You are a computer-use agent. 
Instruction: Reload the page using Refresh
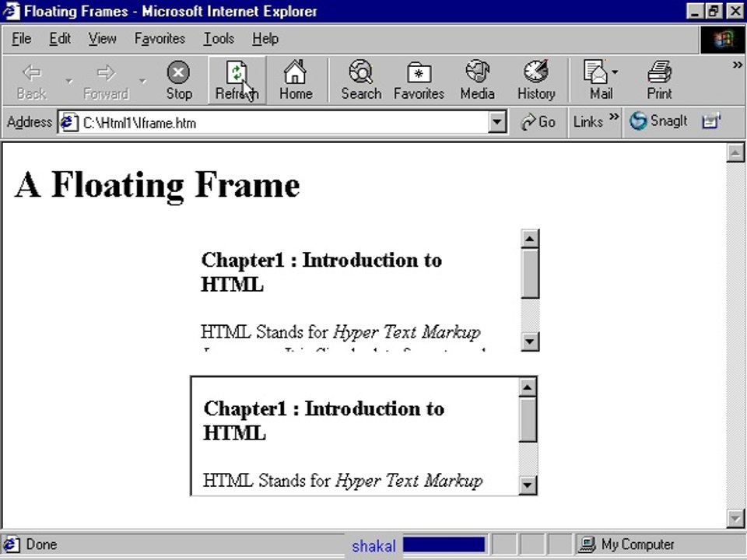point(237,80)
